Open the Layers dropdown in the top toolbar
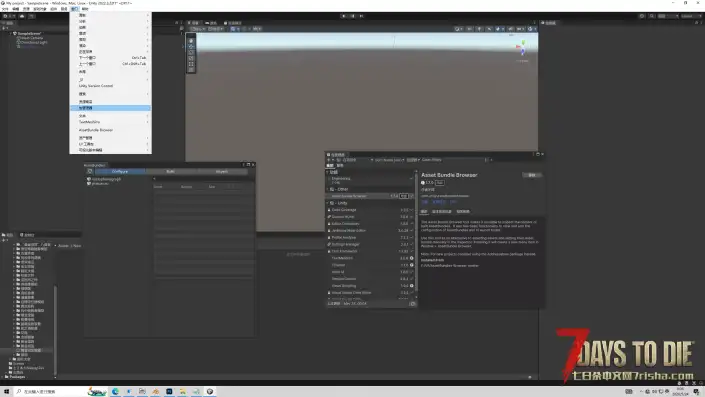 point(667,16)
